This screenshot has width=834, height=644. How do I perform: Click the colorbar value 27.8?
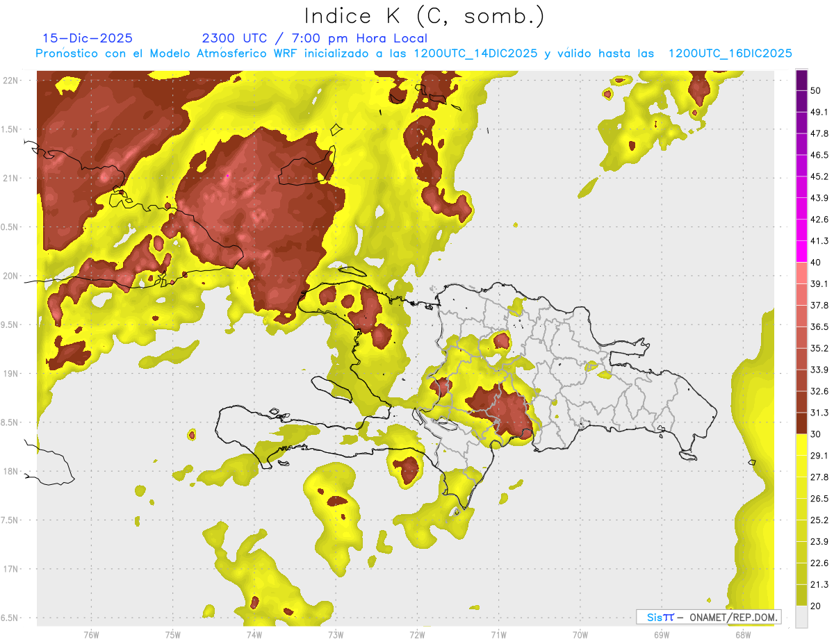point(820,477)
